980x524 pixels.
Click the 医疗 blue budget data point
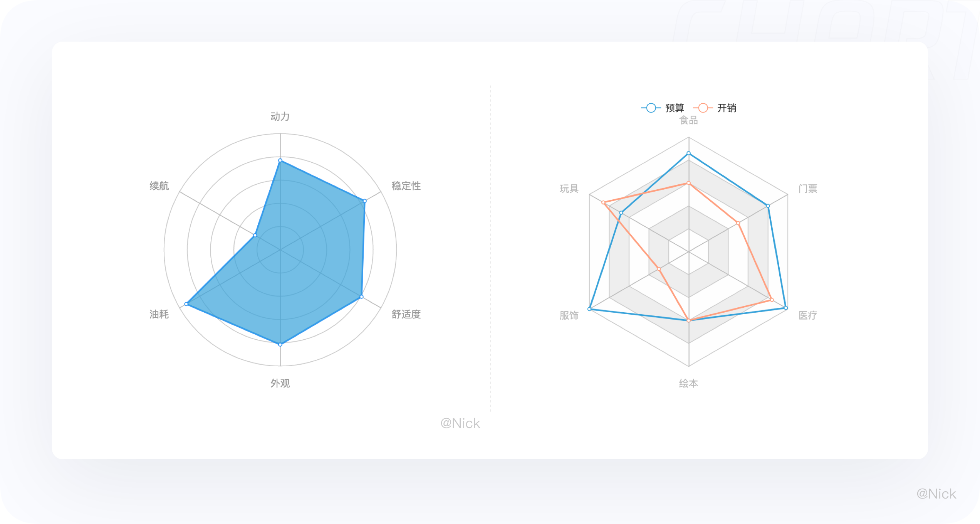tap(786, 308)
